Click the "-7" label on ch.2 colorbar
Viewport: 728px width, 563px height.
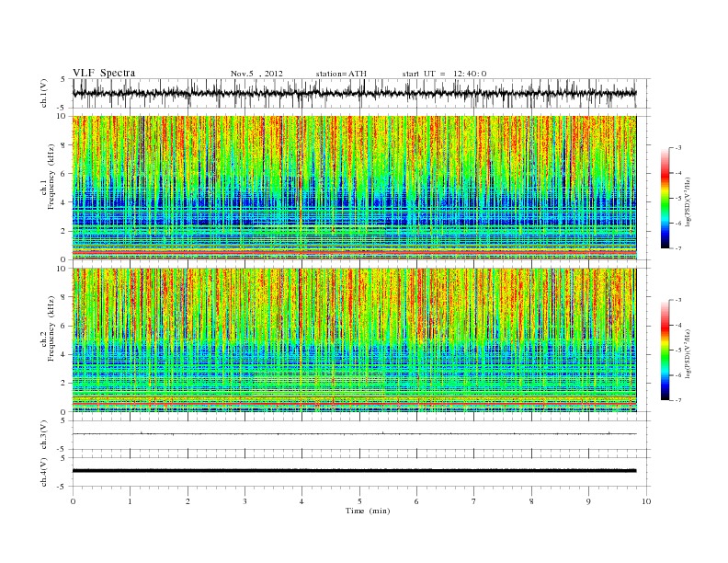click(x=678, y=400)
